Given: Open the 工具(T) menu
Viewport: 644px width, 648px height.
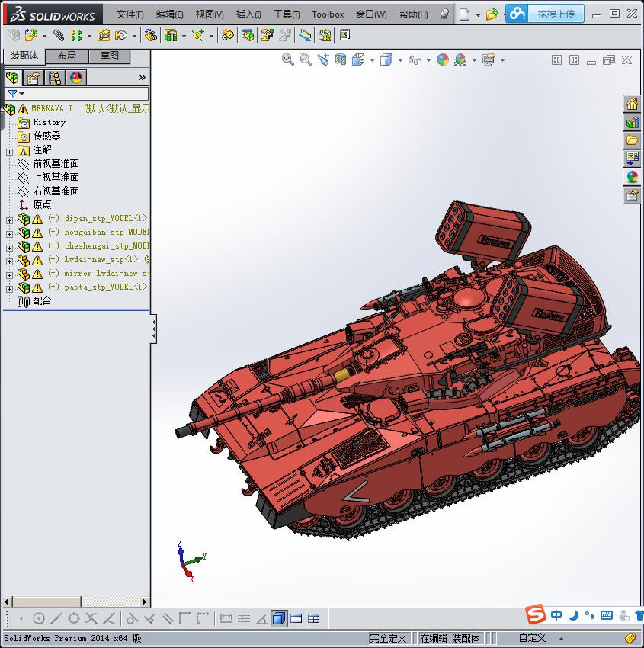Looking at the screenshot, I should (x=287, y=14).
